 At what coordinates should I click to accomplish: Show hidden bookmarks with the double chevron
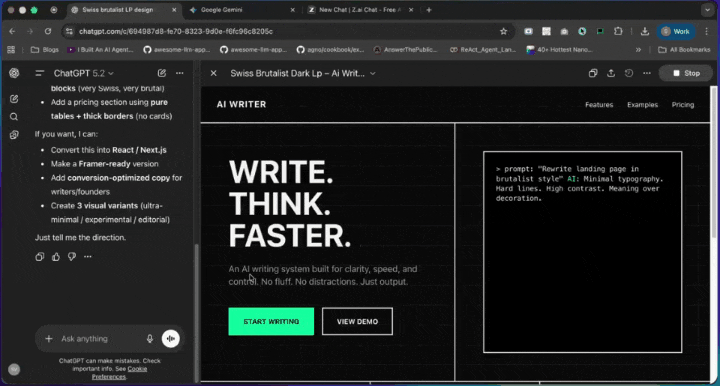(x=638, y=50)
